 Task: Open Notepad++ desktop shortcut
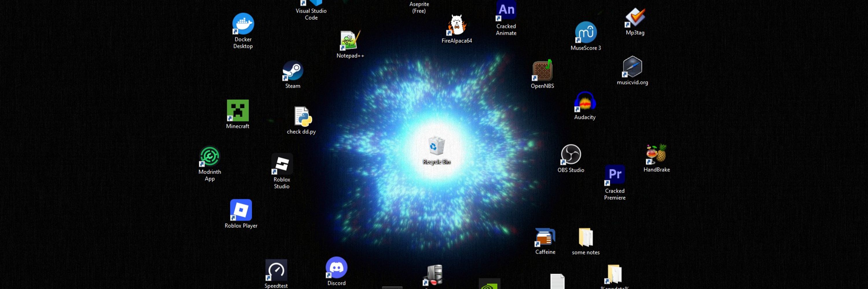350,40
